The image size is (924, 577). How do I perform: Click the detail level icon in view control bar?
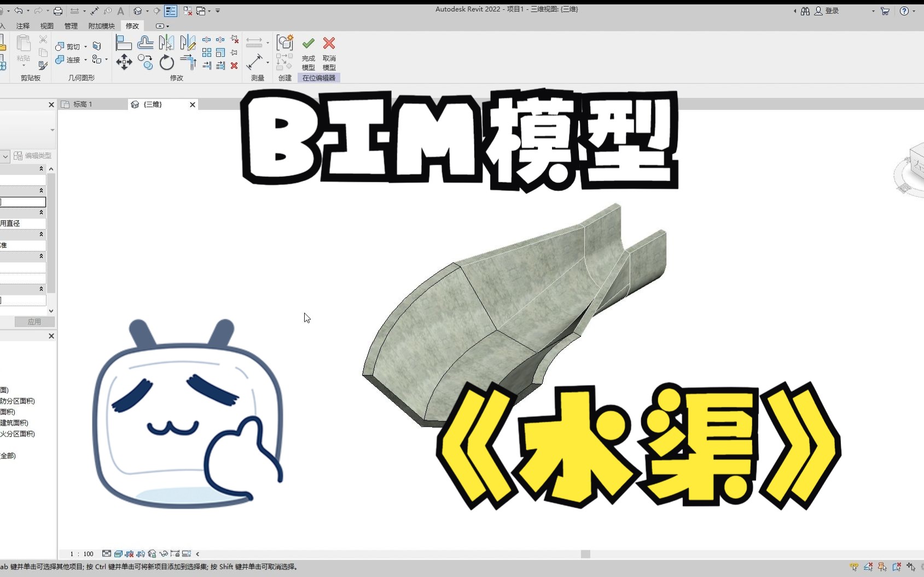click(107, 553)
